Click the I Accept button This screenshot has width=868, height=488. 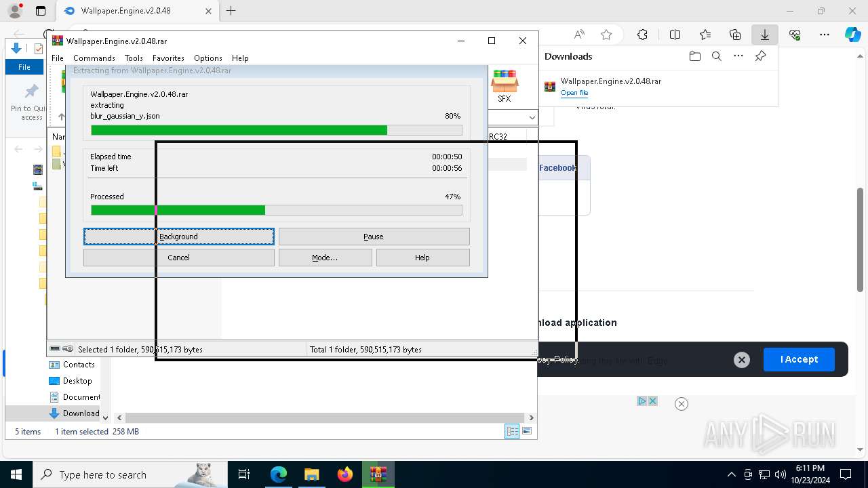point(799,359)
